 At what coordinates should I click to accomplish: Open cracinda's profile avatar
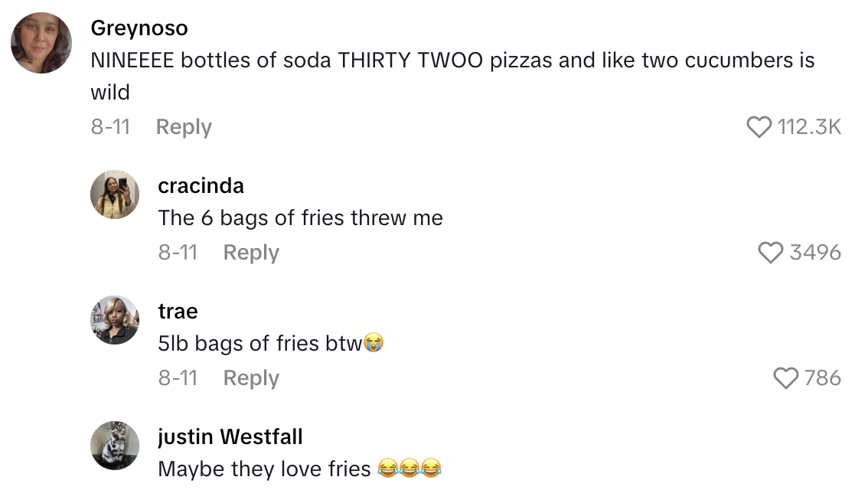pyautogui.click(x=115, y=194)
